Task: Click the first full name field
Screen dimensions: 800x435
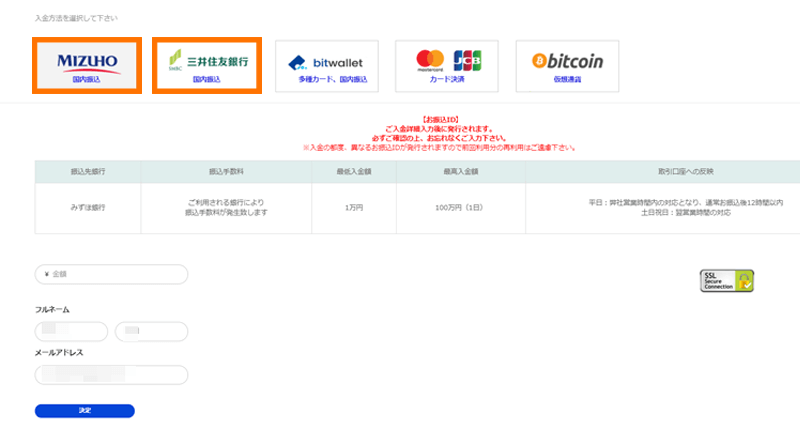Action: pyautogui.click(x=71, y=331)
